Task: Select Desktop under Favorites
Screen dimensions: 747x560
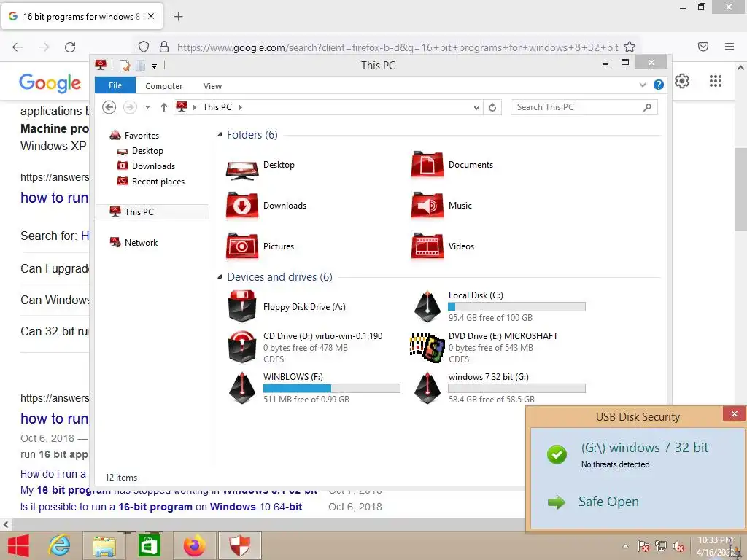Action: pyautogui.click(x=147, y=151)
